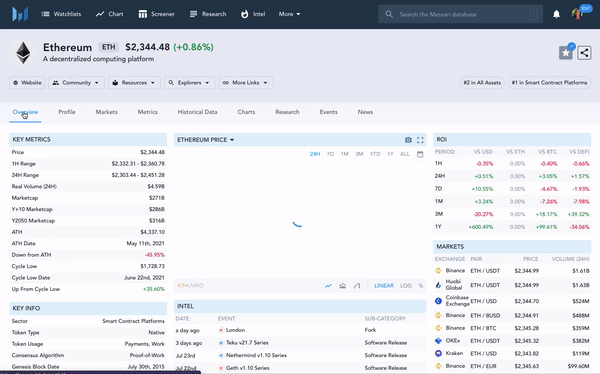Open Watchlists in top navigation
This screenshot has width=600, height=374.
point(61,14)
